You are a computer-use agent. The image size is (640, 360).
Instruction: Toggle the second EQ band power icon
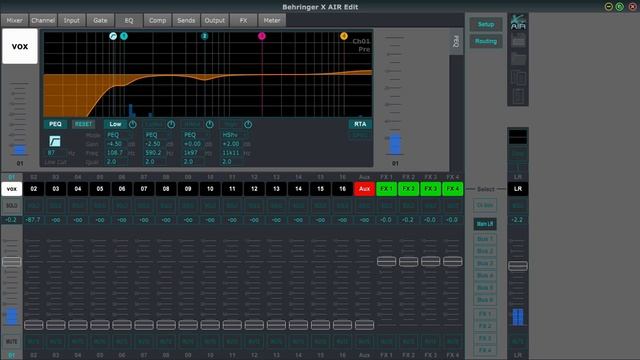tap(171, 124)
